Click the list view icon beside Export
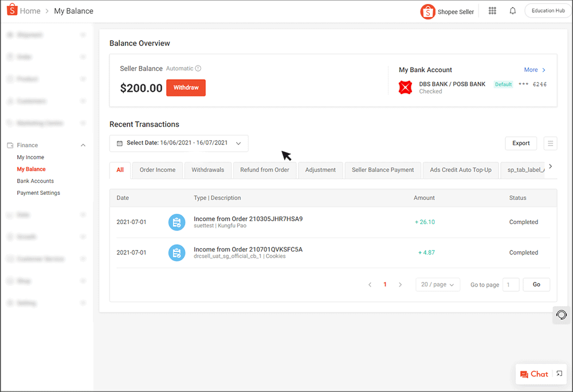The image size is (573, 392). pyautogui.click(x=550, y=143)
